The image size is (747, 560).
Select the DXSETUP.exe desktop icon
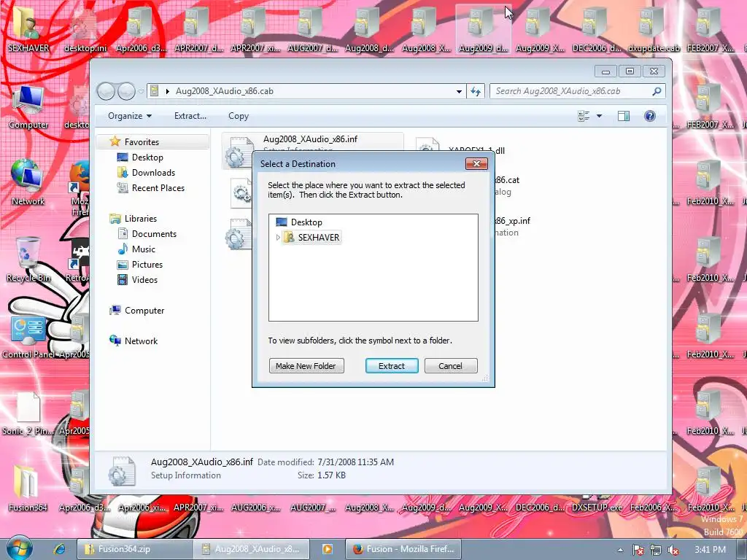tap(597, 507)
